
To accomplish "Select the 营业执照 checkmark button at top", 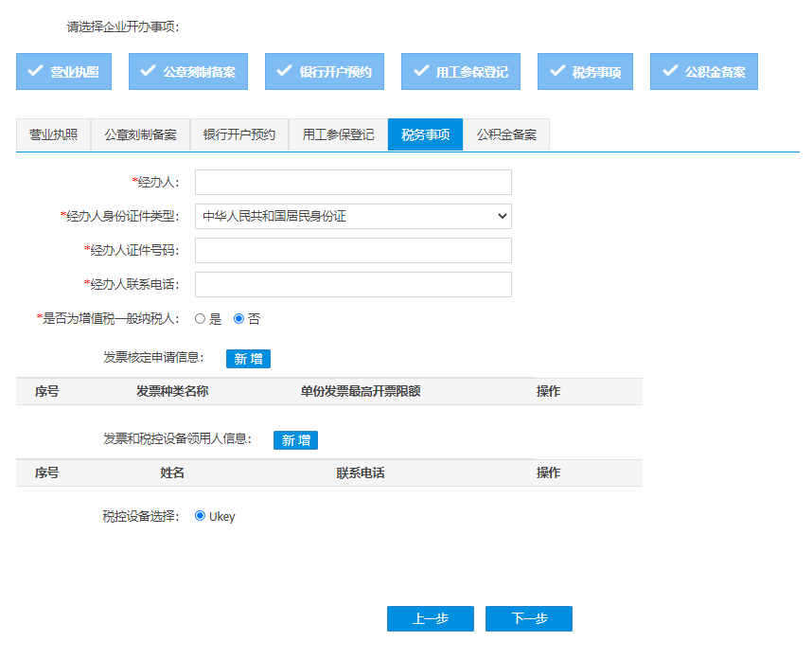I will pyautogui.click(x=62, y=71).
